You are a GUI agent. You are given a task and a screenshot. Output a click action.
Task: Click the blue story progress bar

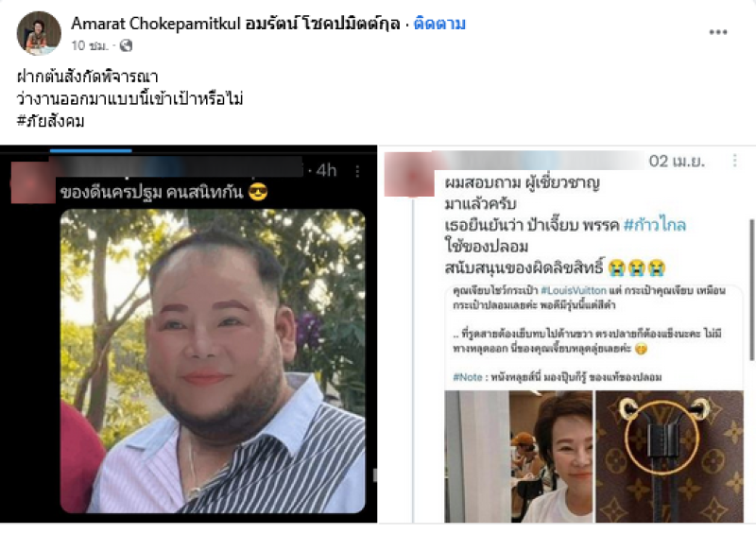(x=91, y=151)
